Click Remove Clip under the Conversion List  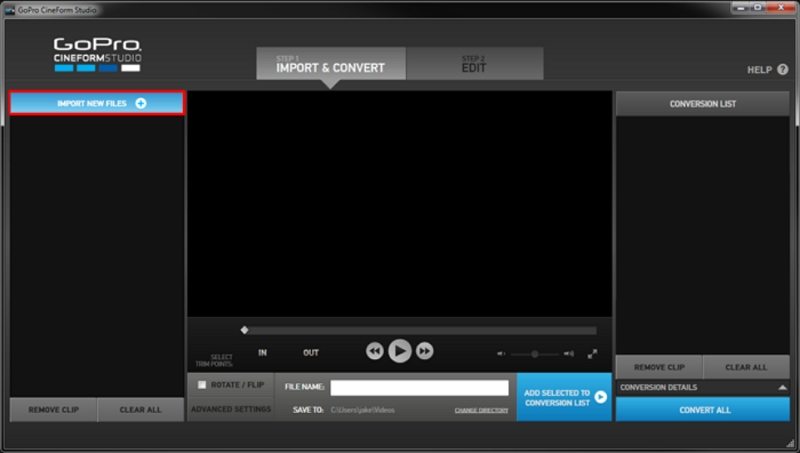[659, 367]
